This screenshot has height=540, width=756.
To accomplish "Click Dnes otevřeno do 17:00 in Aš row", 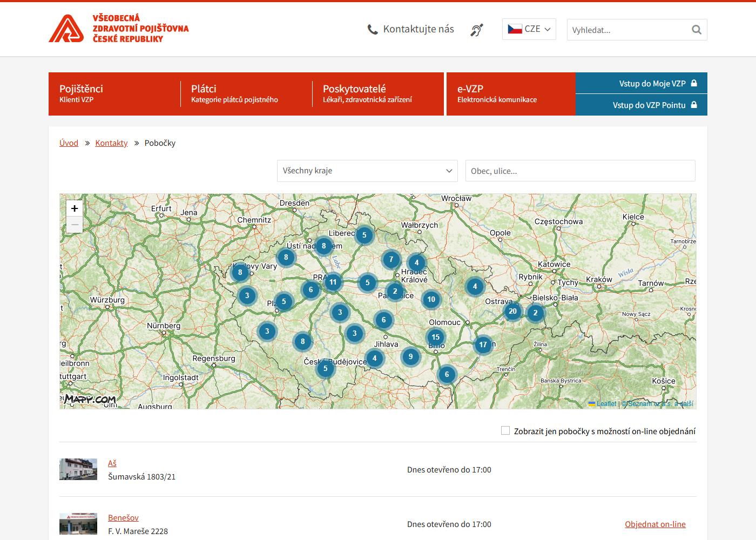I will point(449,470).
